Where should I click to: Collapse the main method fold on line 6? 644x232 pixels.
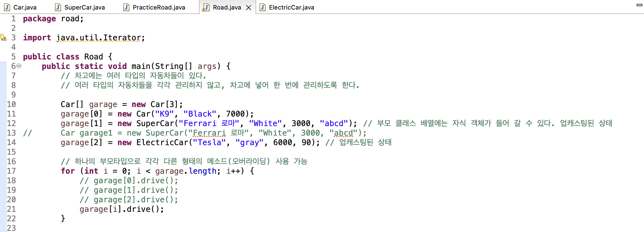[19, 66]
